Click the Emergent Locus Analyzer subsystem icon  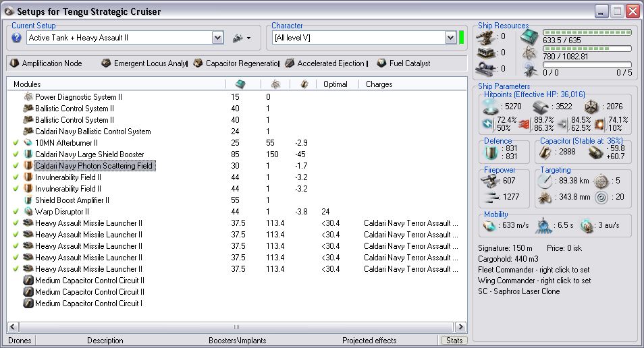coord(106,63)
